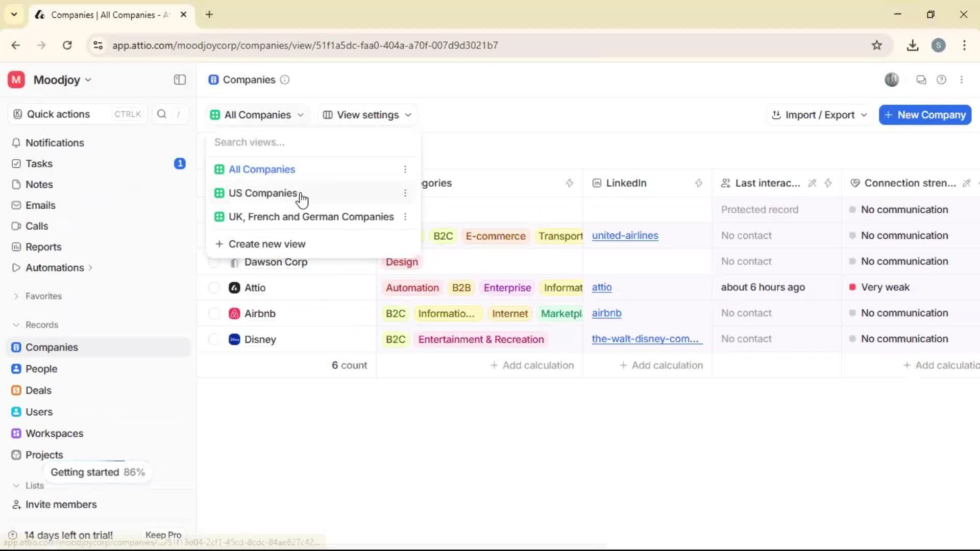Open the the-walt-disney-com... LinkedIn link

(x=647, y=339)
